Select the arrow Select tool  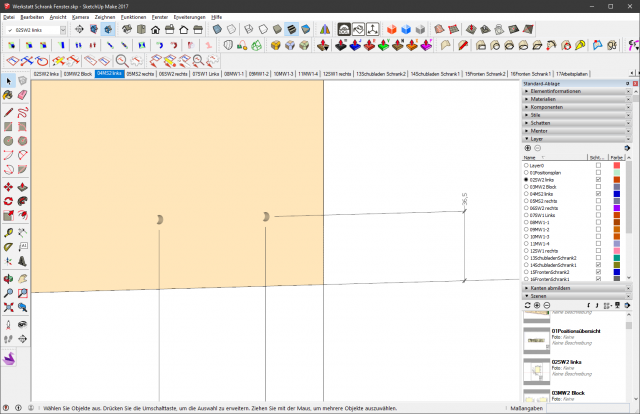click(x=8, y=81)
